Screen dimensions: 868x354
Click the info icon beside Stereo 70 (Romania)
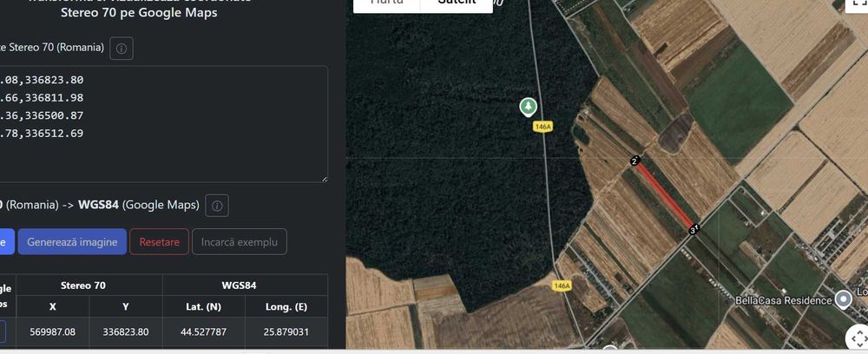click(x=122, y=49)
